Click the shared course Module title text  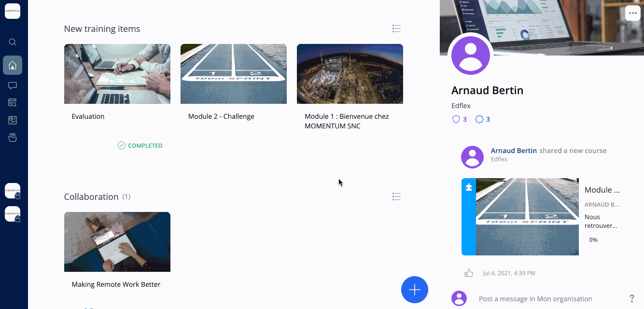point(602,190)
